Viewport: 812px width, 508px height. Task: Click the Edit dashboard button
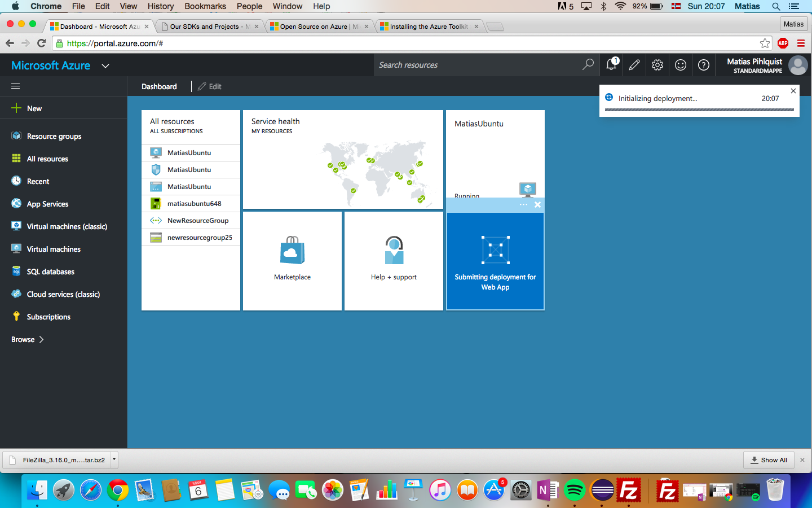[210, 86]
